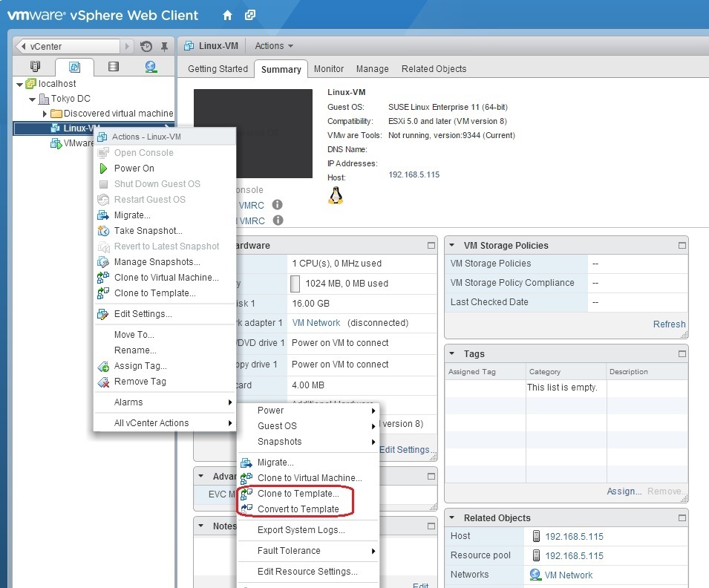The width and height of the screenshot is (709, 588).
Task: Click the Edit Settings icon in context menu
Action: coord(103,314)
